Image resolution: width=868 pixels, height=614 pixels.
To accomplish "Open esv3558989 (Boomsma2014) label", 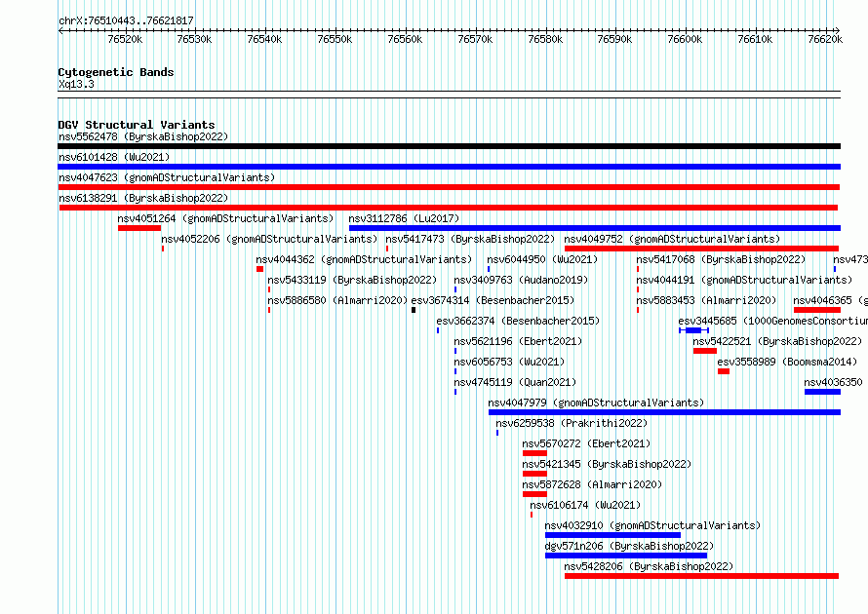I will pyautogui.click(x=787, y=362).
